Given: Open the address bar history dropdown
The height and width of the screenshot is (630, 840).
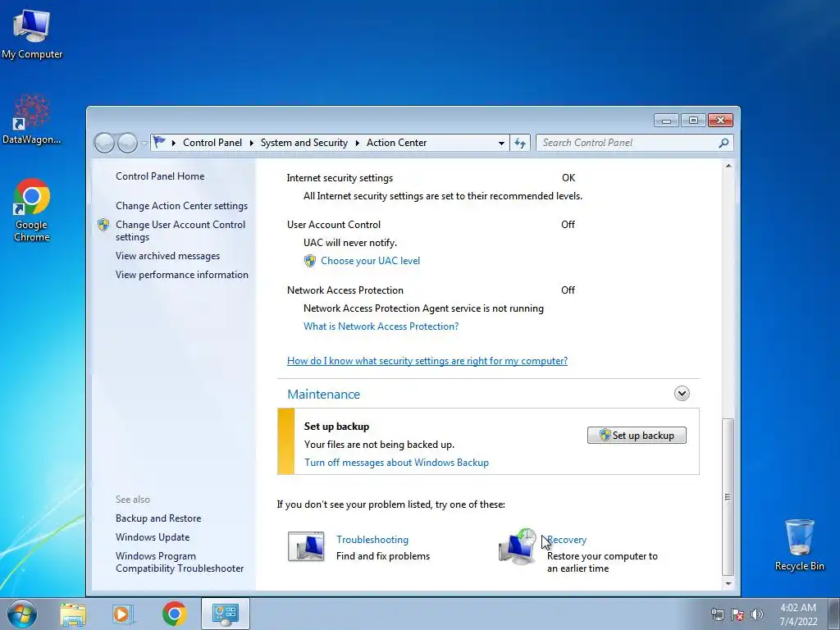Looking at the screenshot, I should tap(501, 143).
